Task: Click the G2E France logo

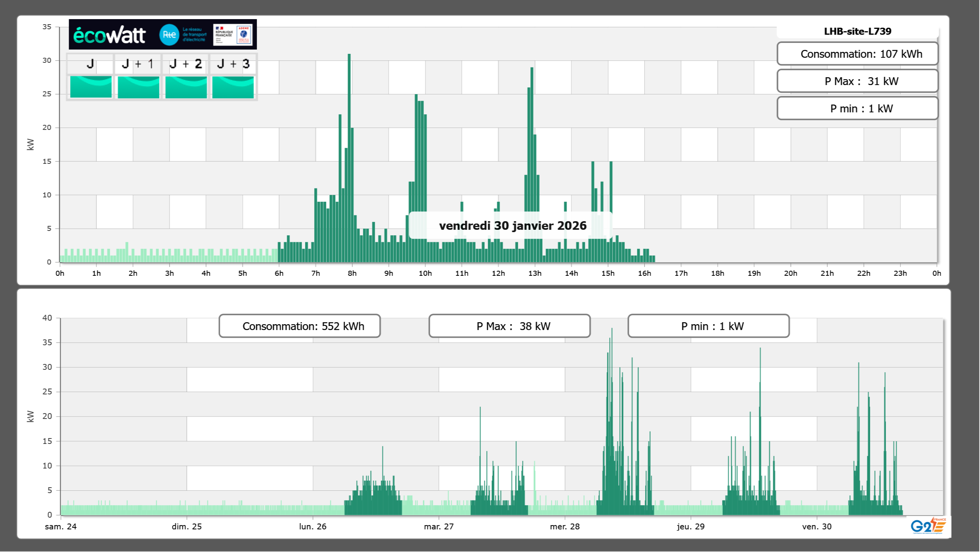Action: click(x=928, y=526)
